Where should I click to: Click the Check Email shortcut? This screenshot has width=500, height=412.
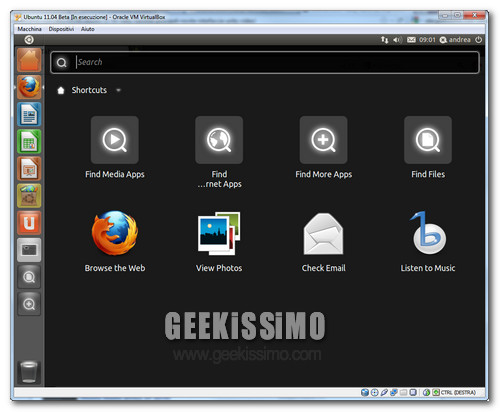(x=323, y=241)
